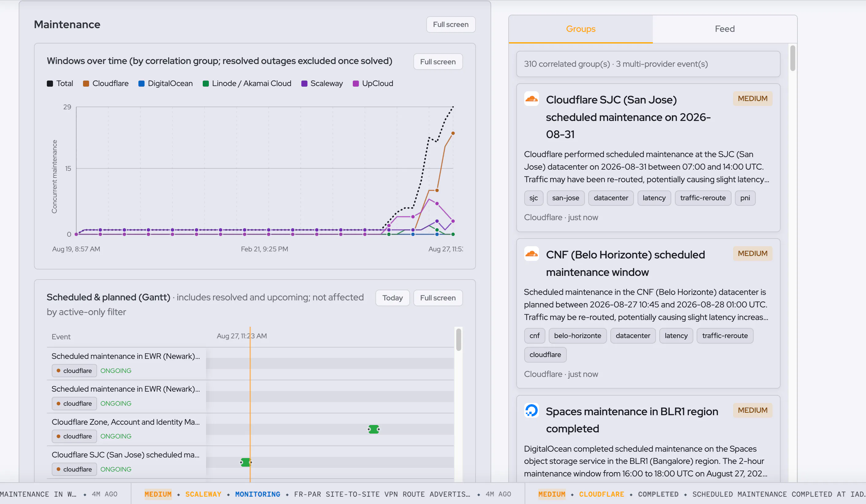
Task: Open Windows over time chart full screen
Action: [x=438, y=62]
